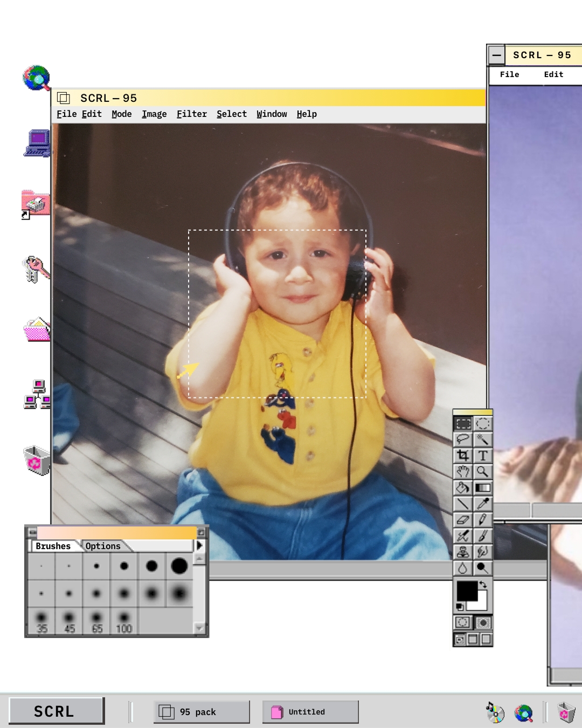Click the black foreground color swatch
This screenshot has height=728, width=582.
[x=466, y=591]
